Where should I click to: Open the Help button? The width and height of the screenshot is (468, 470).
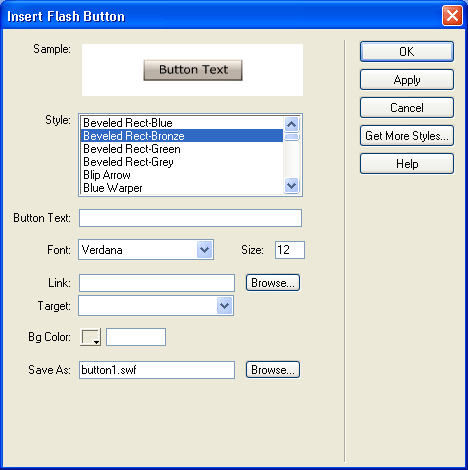point(407,164)
